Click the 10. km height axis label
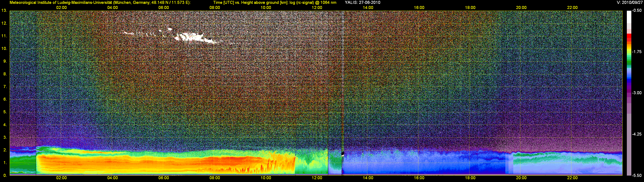Viewport: 644px width, 182px height. (4, 48)
